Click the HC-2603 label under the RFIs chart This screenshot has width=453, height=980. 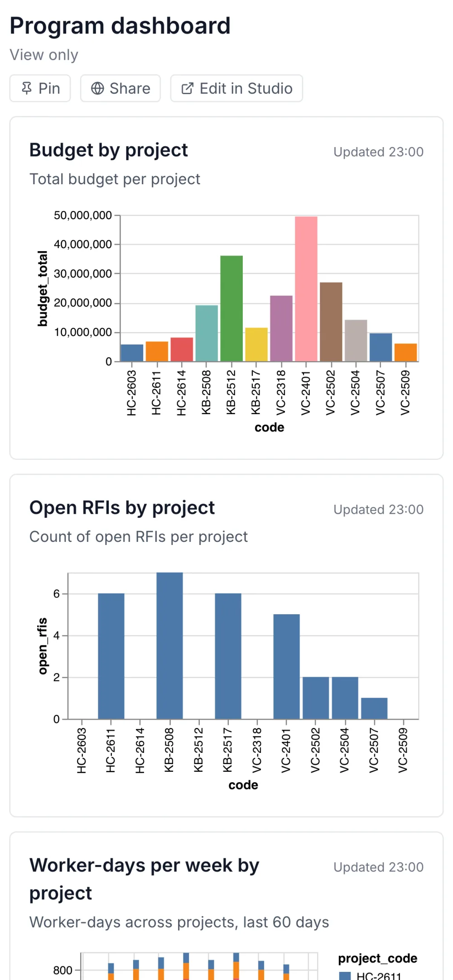tap(82, 751)
